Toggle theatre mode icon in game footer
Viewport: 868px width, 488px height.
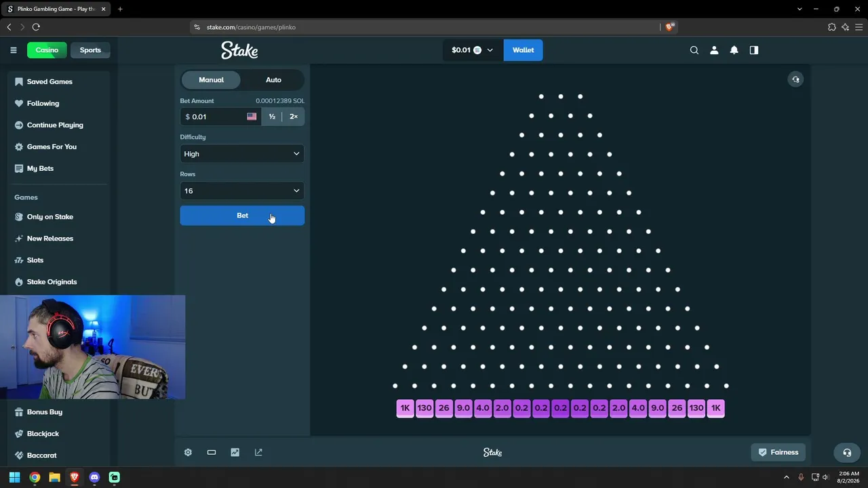(212, 452)
